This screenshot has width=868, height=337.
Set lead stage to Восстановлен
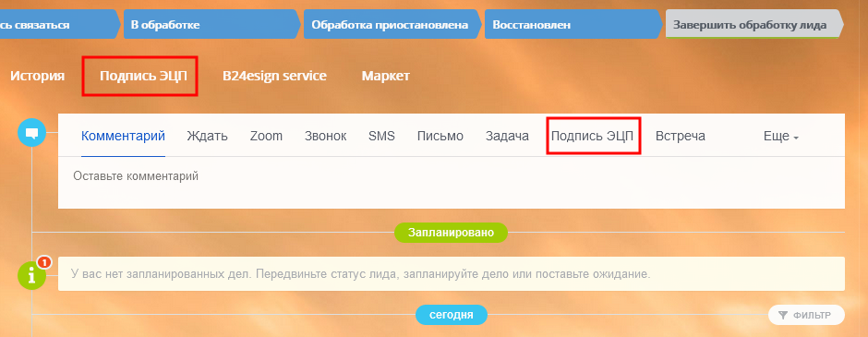coord(573,25)
